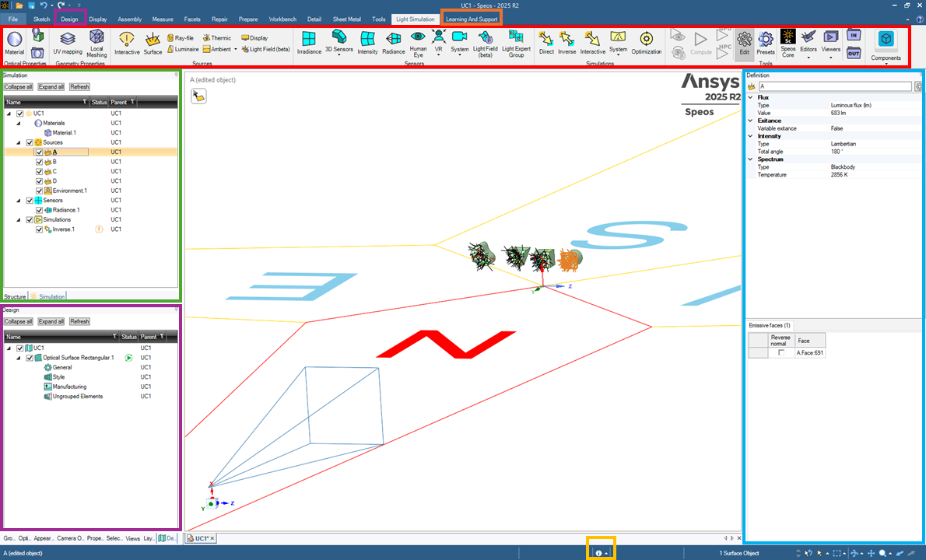This screenshot has height=560, width=926.
Task: Uncheck source B in the Simulation tree
Action: pos(37,161)
